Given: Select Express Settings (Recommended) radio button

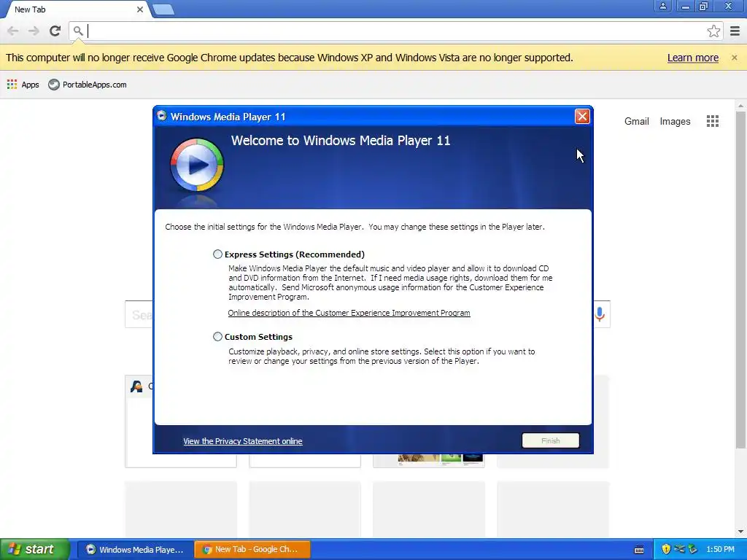Looking at the screenshot, I should tap(217, 254).
